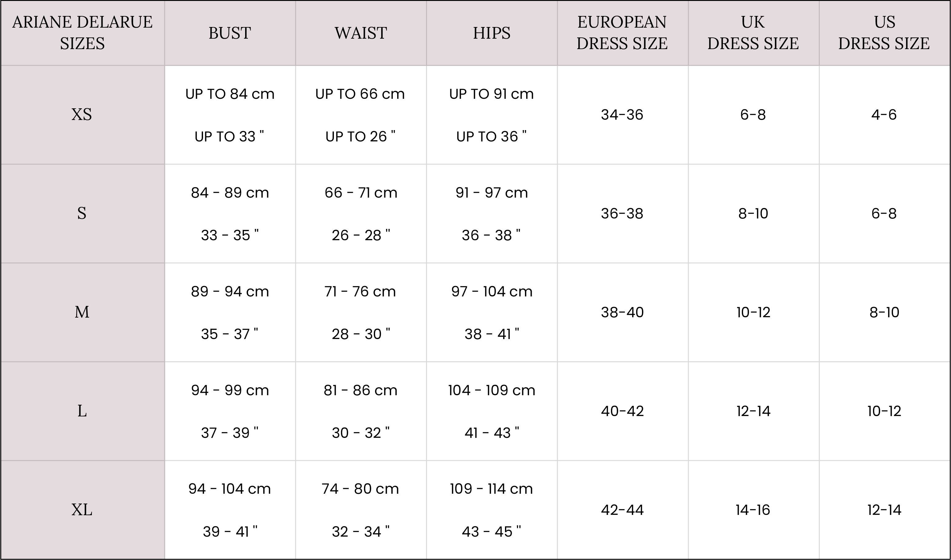Viewport: 951px width, 560px height.
Task: Select the EUROPEAN DRESS SIZE header
Action: (x=622, y=33)
